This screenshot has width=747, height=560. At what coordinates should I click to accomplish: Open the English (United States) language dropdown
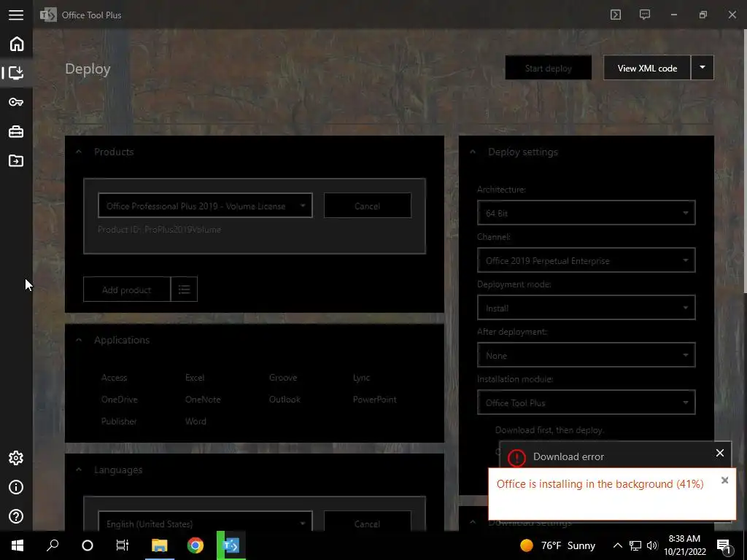tap(205, 522)
